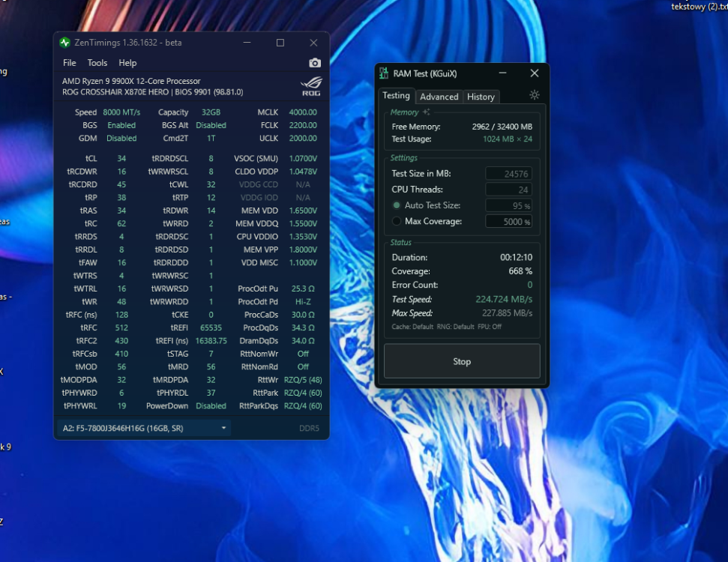Open the A2 memory module dropdown
This screenshot has width=728, height=562.
[x=144, y=428]
